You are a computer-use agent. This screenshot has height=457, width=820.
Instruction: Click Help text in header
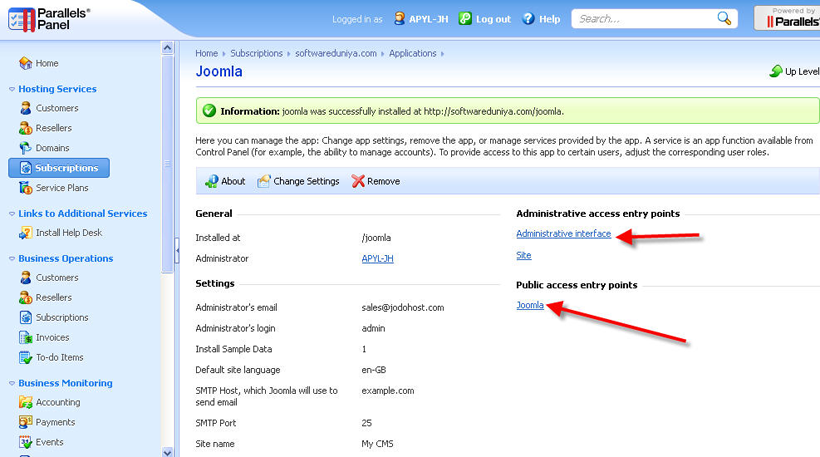click(550, 19)
